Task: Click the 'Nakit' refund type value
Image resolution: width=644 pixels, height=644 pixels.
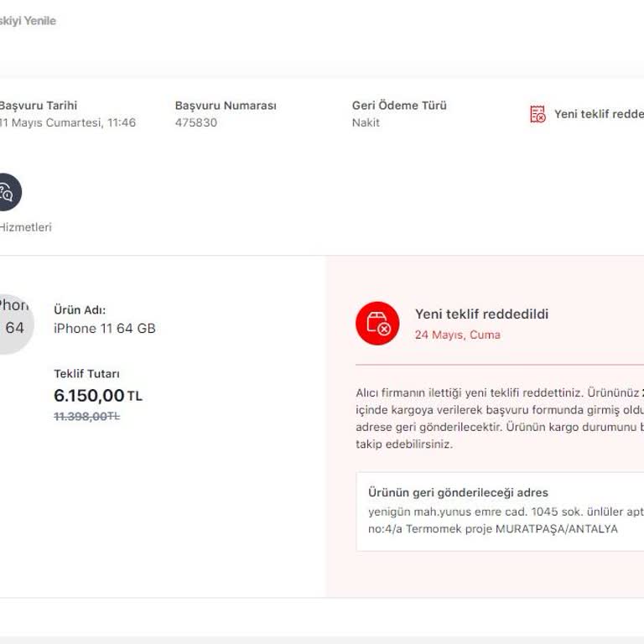Action: click(366, 122)
